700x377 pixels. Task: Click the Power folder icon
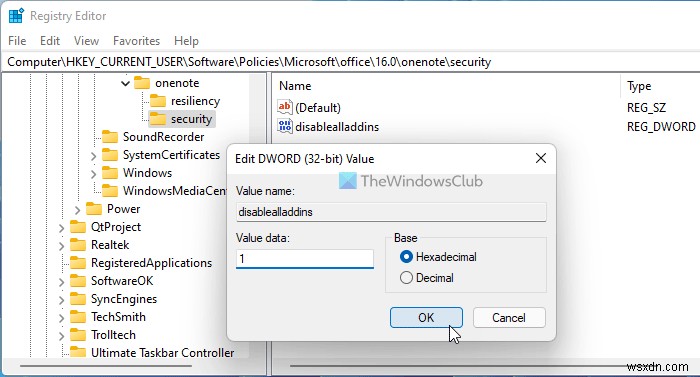(94, 209)
